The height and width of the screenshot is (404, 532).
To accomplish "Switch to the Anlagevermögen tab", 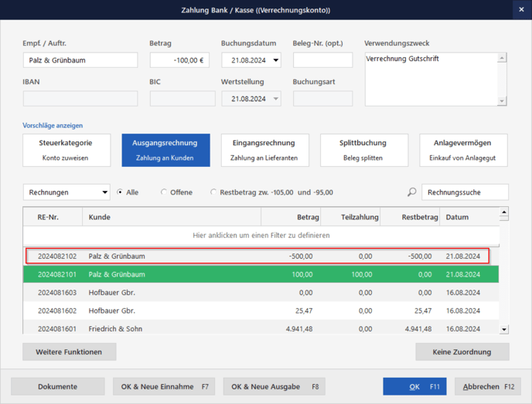I will pyautogui.click(x=463, y=150).
